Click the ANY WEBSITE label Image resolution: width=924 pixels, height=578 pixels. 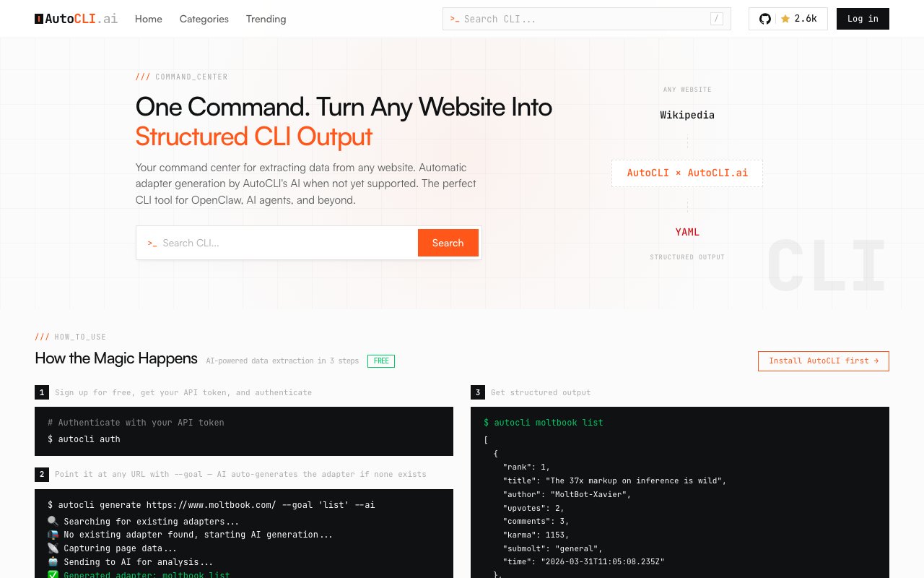(687, 90)
